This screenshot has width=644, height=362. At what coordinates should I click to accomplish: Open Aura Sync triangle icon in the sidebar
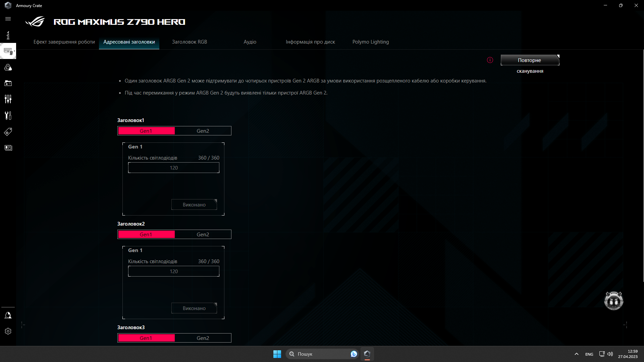8,67
